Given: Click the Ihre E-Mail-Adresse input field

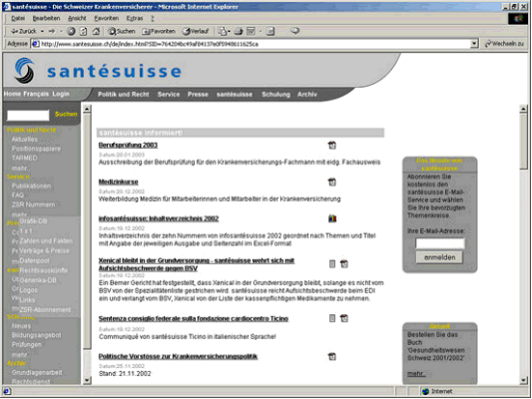Looking at the screenshot, I should [x=439, y=243].
